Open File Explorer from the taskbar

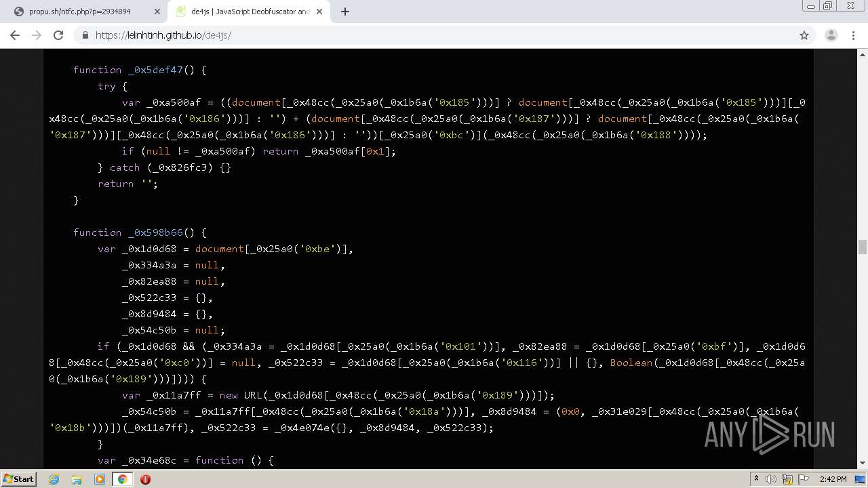point(77,479)
